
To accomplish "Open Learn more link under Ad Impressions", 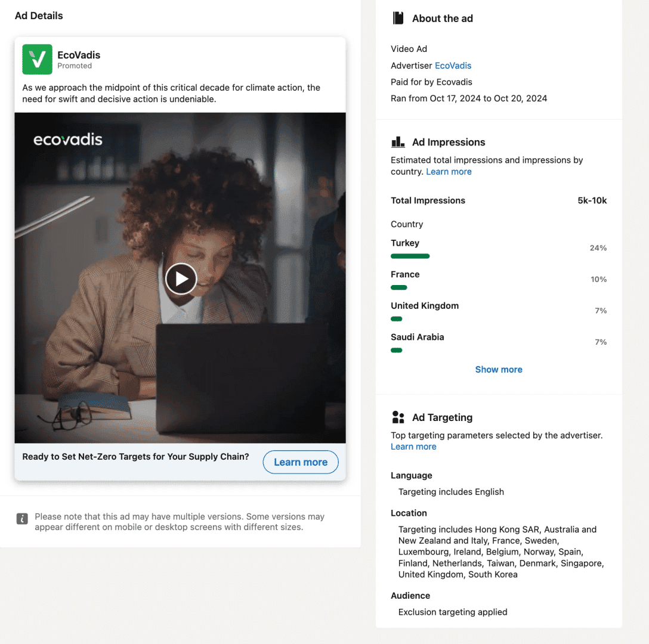I will coord(449,171).
